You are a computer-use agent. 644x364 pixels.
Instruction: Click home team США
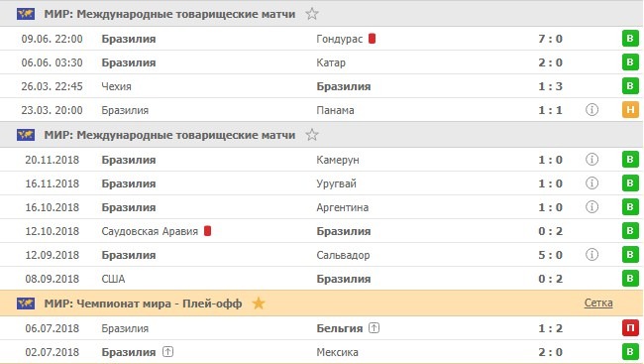pos(113,279)
